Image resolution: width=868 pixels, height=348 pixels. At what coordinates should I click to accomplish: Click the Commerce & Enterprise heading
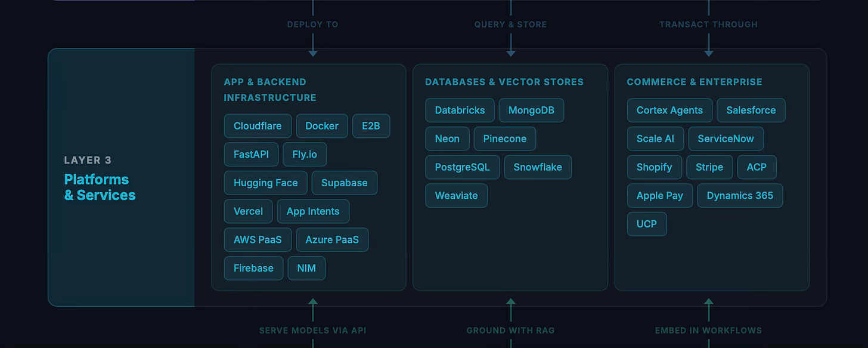[x=695, y=82]
